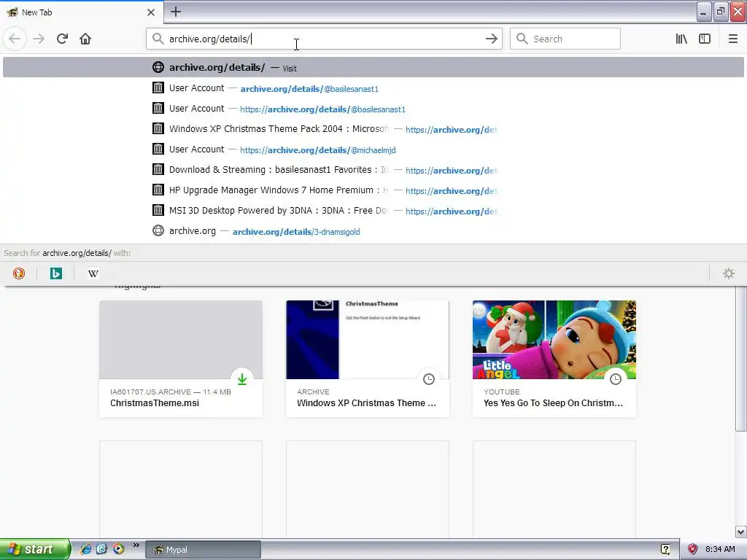Image resolution: width=747 pixels, height=560 pixels.
Task: Expand the quick launch overflow chevron
Action: (x=136, y=545)
